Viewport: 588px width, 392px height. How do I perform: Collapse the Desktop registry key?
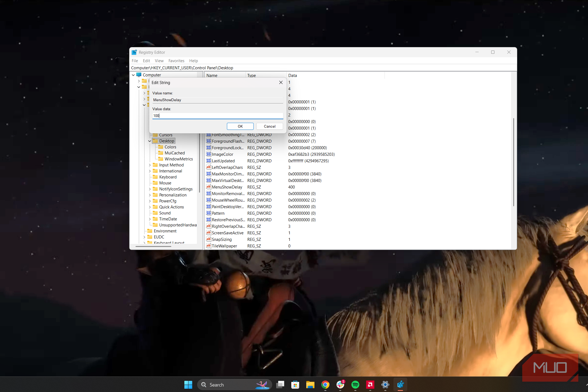[149, 141]
